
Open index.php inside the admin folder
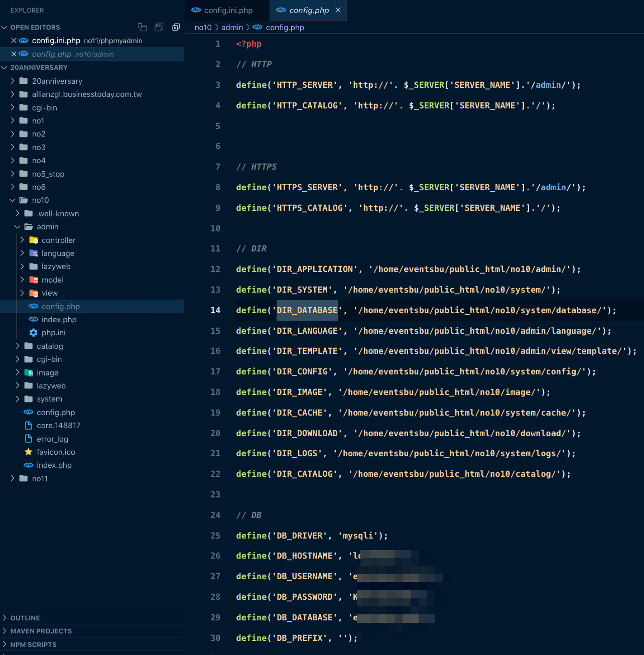click(x=59, y=319)
